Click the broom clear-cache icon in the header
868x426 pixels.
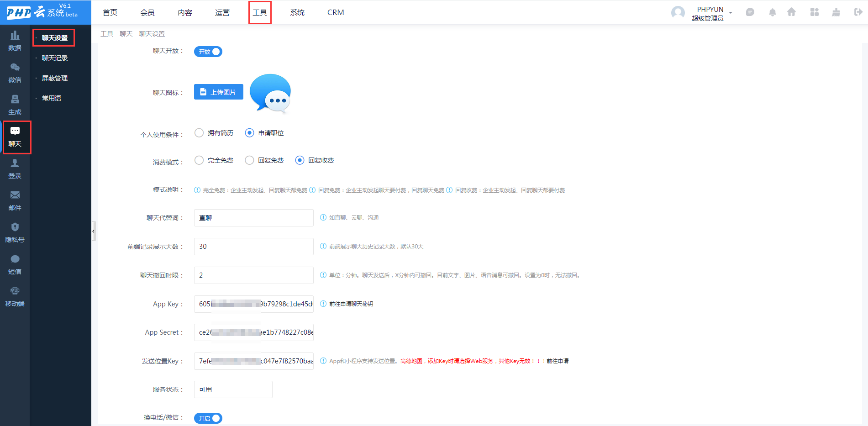click(x=836, y=12)
